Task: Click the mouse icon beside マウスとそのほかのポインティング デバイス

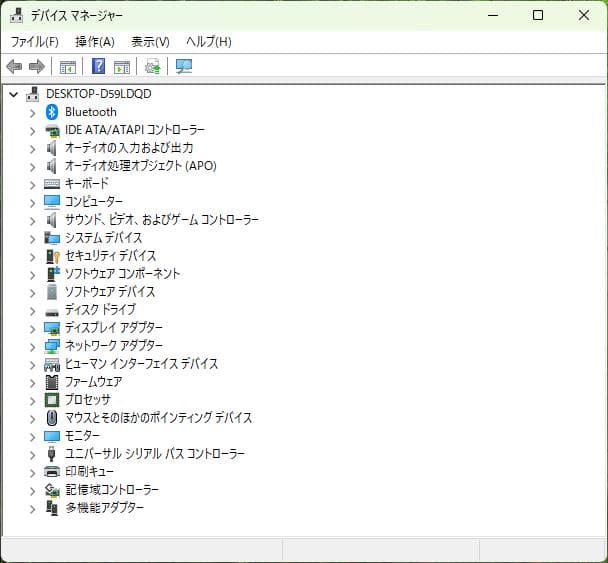Action: pyautogui.click(x=52, y=418)
